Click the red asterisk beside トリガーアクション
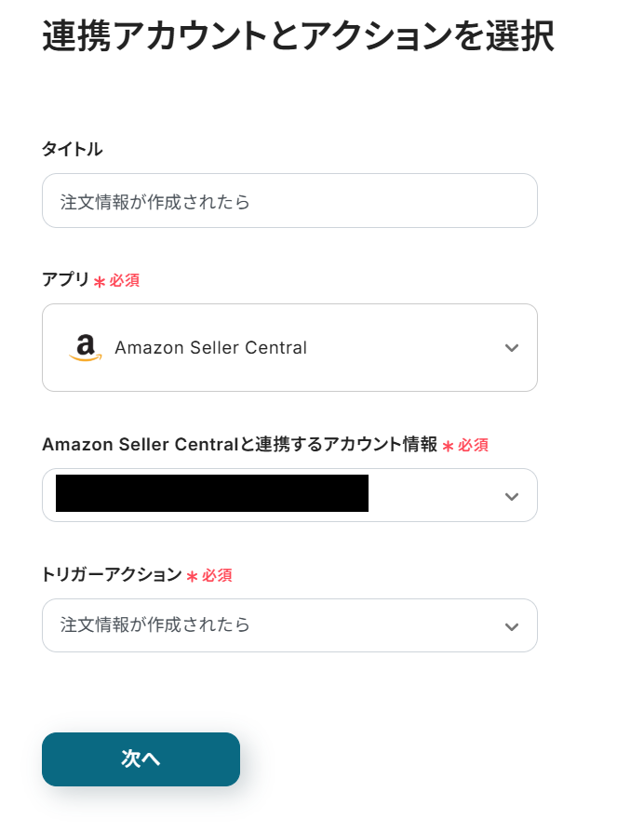 [192, 577]
